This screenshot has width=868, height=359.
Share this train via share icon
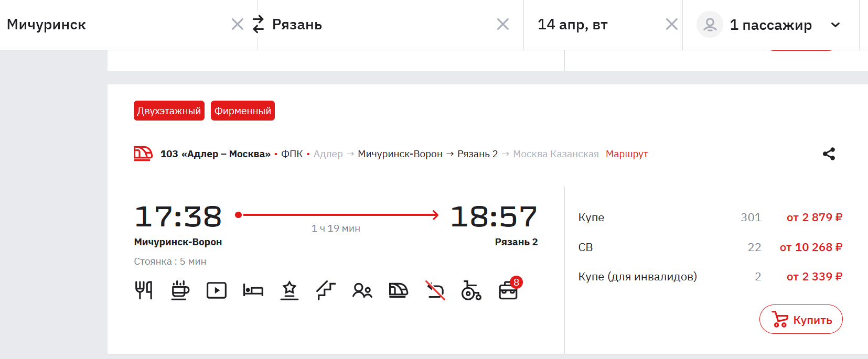pos(829,154)
